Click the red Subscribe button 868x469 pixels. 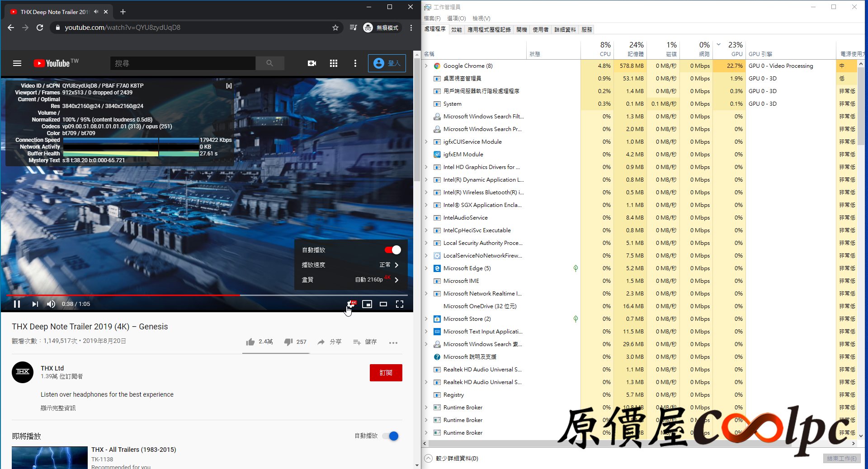point(386,373)
